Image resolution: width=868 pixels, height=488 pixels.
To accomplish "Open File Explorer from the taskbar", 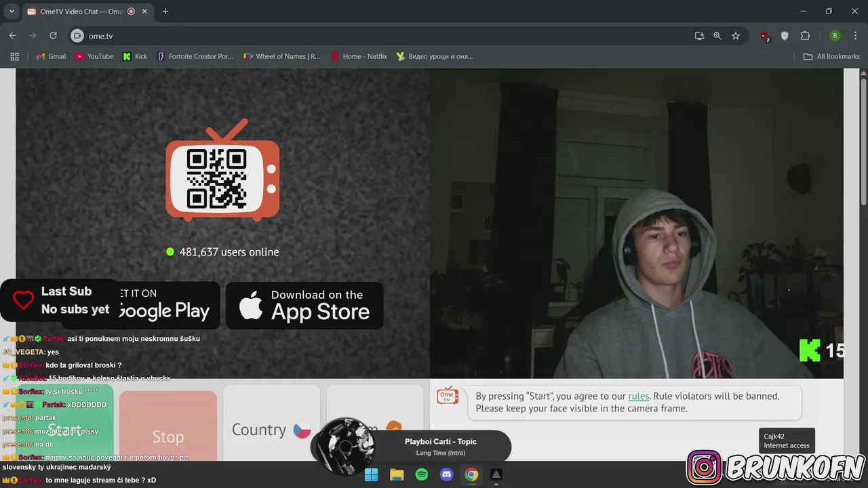I will [397, 474].
